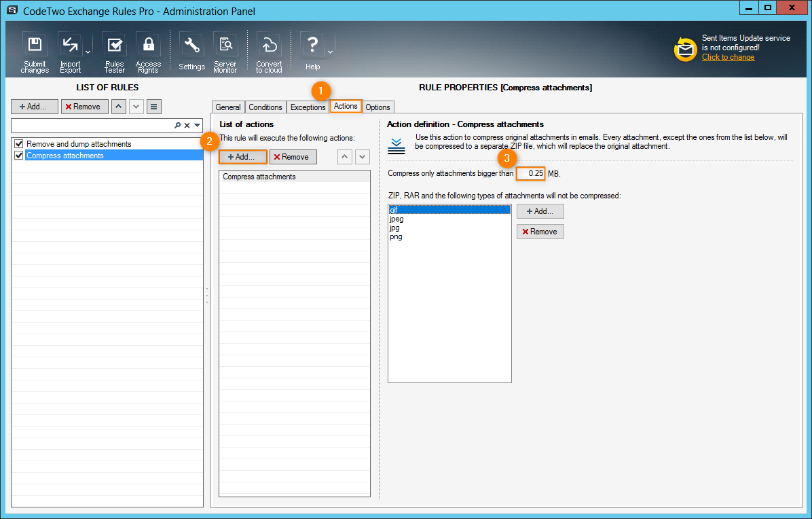Add a new action to the list of actions
The height and width of the screenshot is (519, 812).
coord(243,157)
